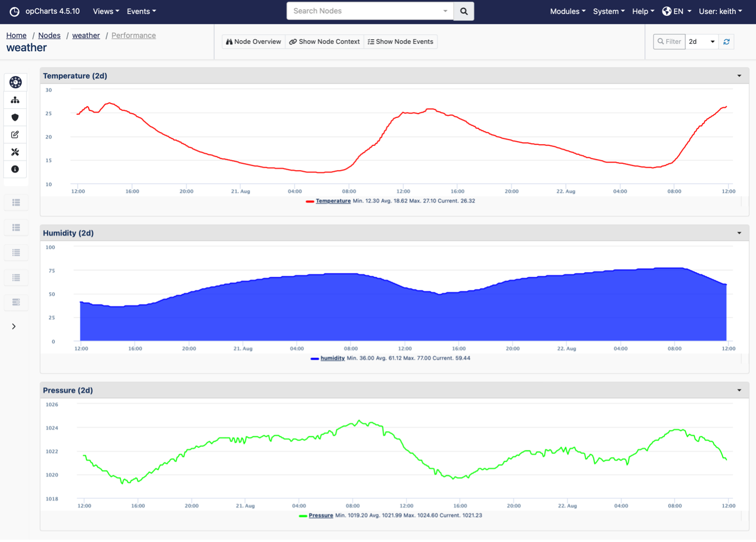756x542 pixels.
Task: Click the globe language icon
Action: pyautogui.click(x=667, y=11)
